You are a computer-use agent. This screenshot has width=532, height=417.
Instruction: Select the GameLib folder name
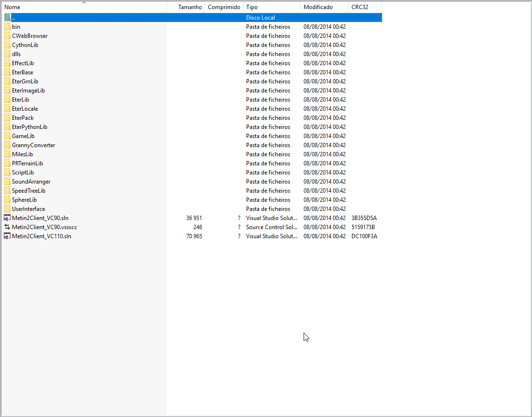pyautogui.click(x=23, y=136)
